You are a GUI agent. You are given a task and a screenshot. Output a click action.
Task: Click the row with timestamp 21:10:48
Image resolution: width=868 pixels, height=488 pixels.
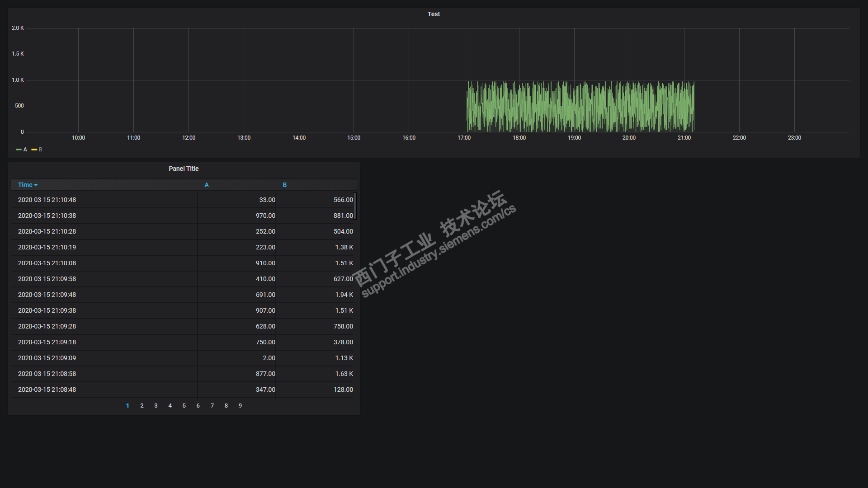pos(47,200)
